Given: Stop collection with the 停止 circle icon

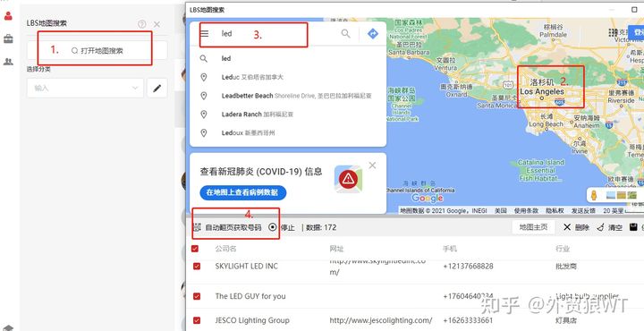Looking at the screenshot, I should [x=273, y=226].
